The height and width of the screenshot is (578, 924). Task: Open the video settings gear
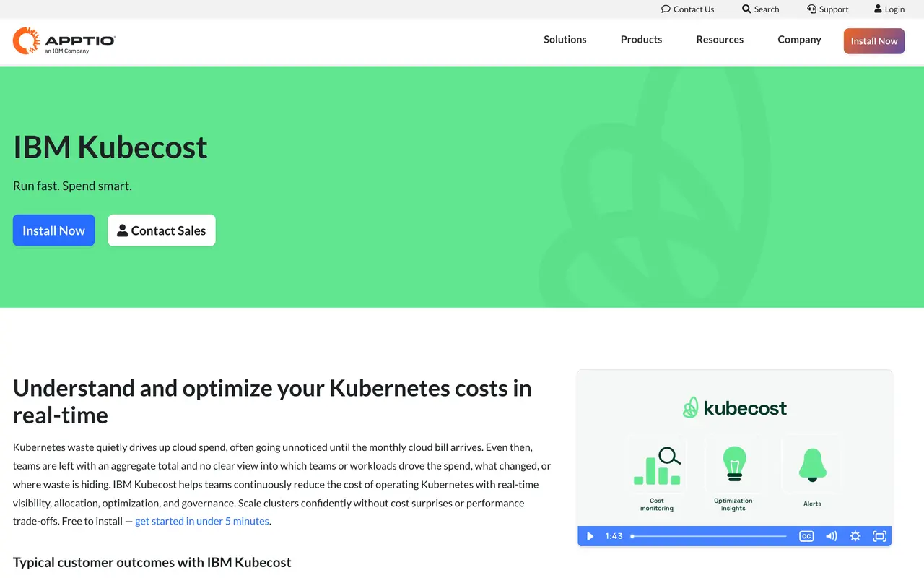point(855,536)
